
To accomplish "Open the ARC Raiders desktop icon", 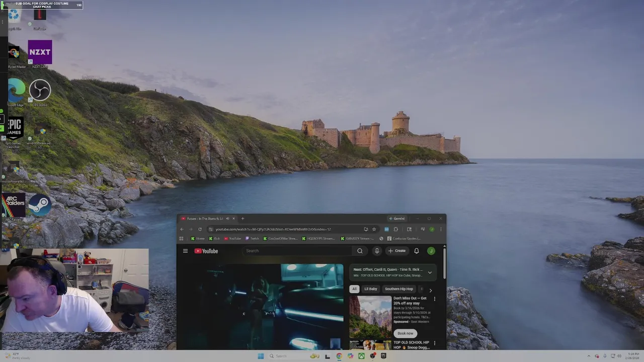I will [14, 208].
